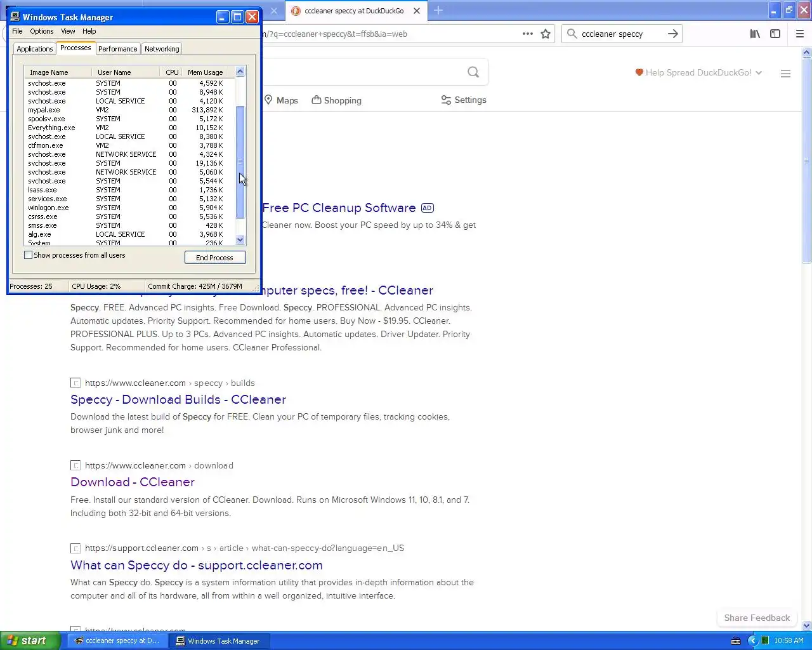Open the DuckDuckGo side menu icon
This screenshot has width=812, height=650.
pos(785,74)
